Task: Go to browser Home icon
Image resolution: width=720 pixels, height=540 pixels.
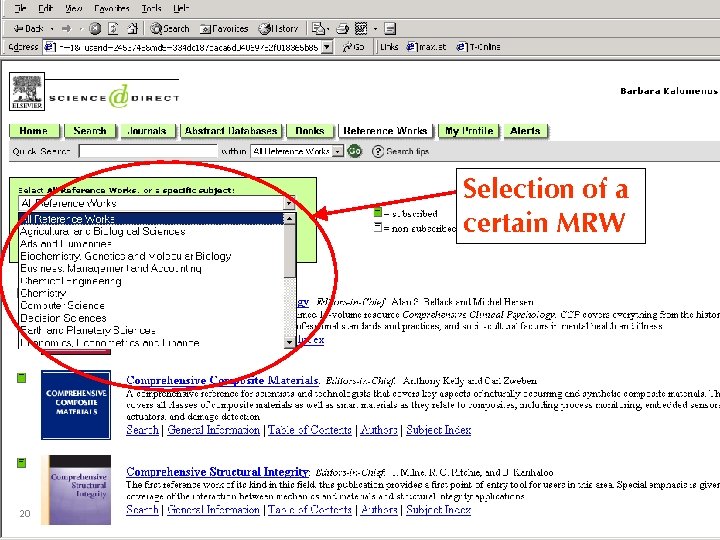Action: (x=133, y=28)
